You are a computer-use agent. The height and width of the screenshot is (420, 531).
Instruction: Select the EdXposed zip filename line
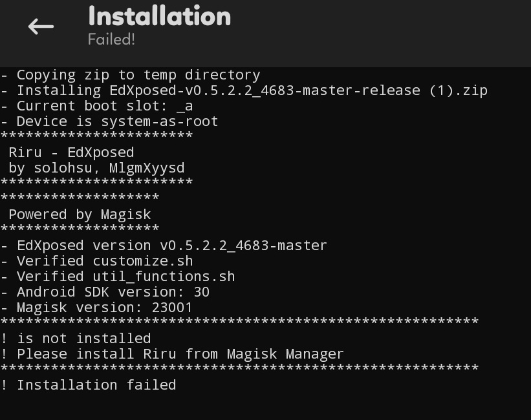[x=246, y=90]
